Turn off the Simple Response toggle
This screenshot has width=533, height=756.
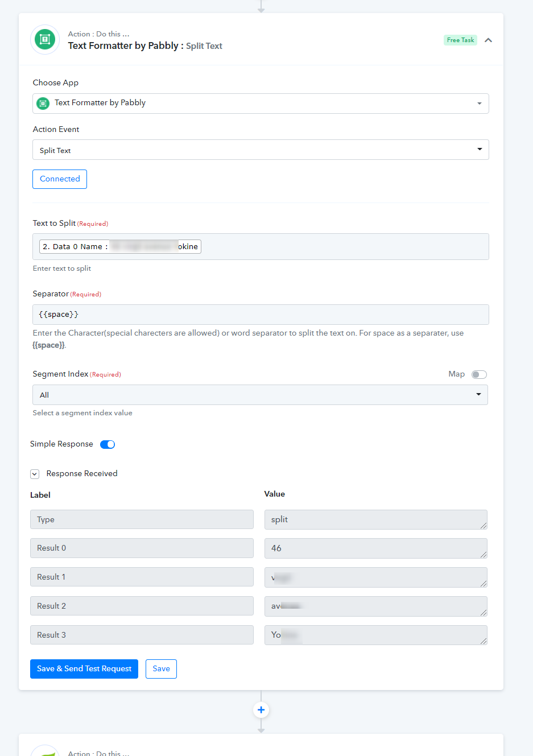108,444
